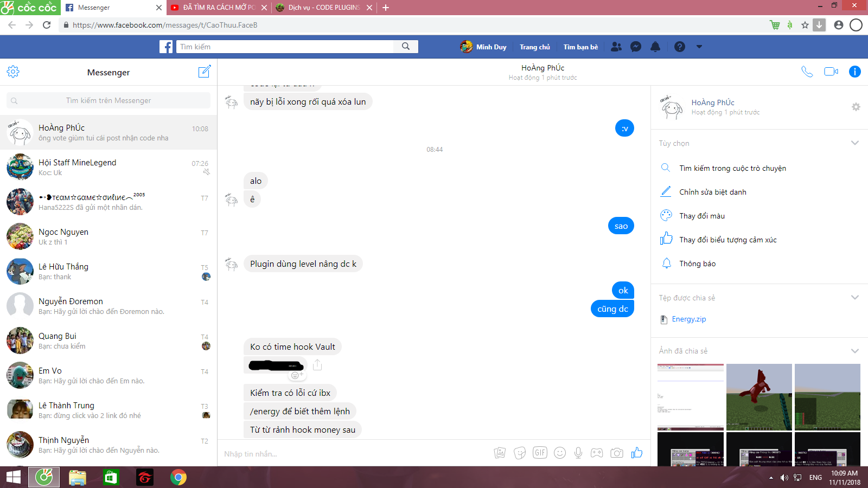Click the Tìm kiếm trên Messenger search field
The width and height of the screenshot is (868, 488).
click(x=108, y=100)
